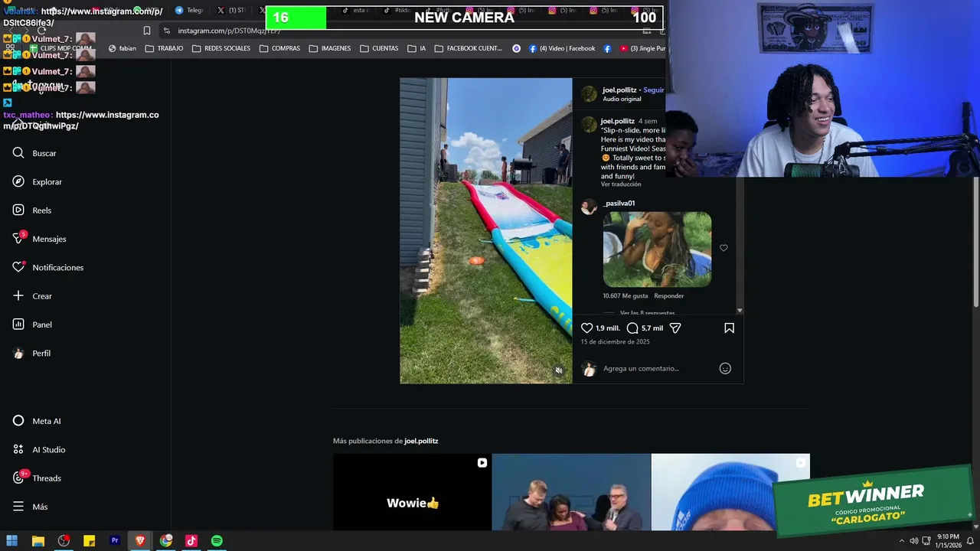The image size is (980, 551).
Task: Open the IA bookmarks folder
Action: [416, 48]
